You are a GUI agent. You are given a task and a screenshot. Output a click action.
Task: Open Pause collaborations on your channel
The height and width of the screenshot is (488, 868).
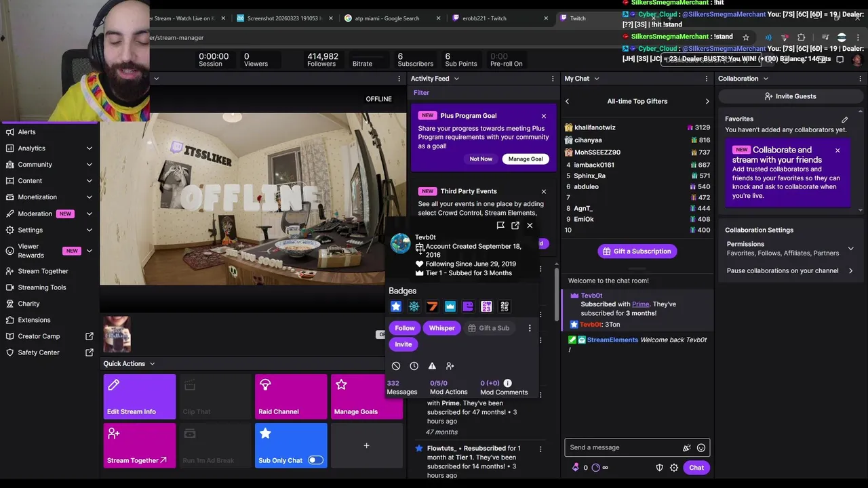(x=789, y=271)
